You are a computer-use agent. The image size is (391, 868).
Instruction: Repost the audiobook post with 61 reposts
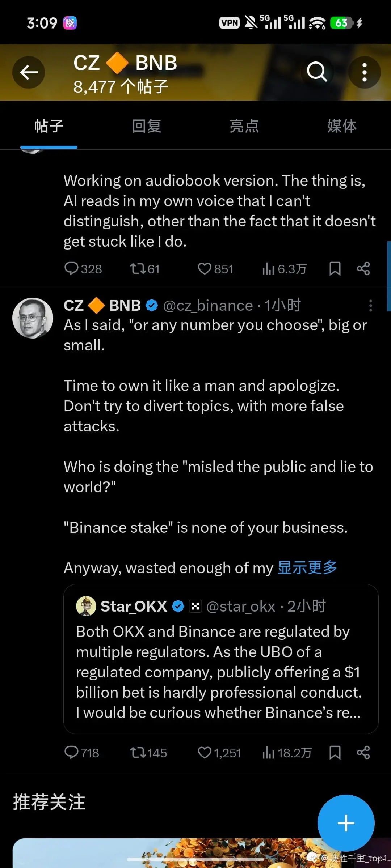pyautogui.click(x=138, y=269)
